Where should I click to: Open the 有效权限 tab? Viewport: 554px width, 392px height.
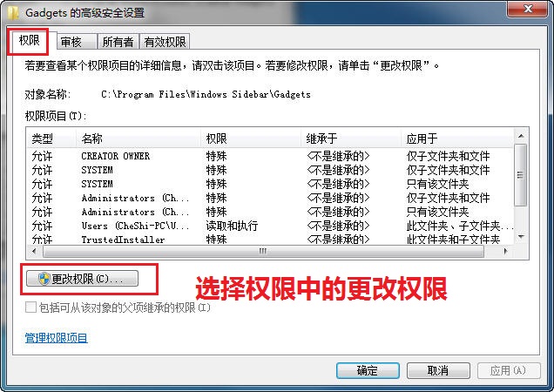165,42
